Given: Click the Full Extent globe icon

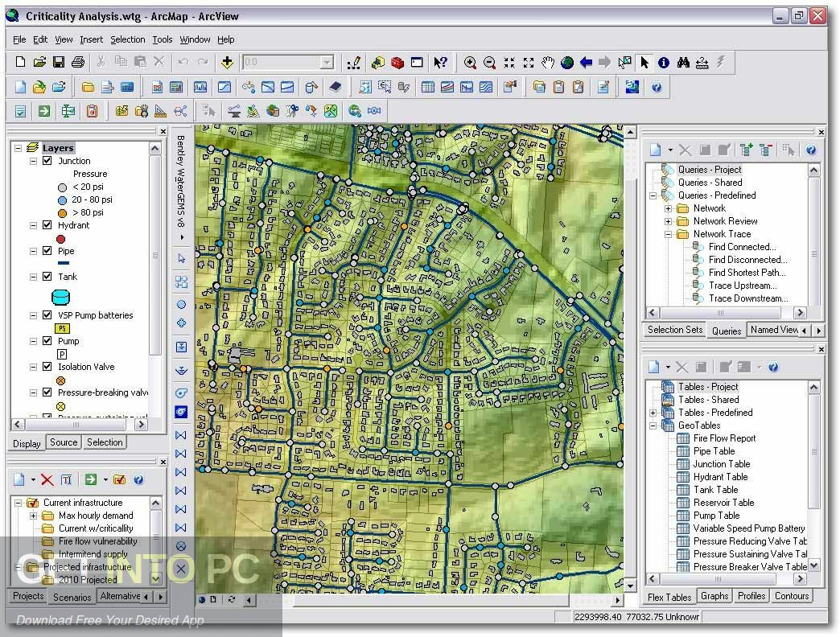Looking at the screenshot, I should point(566,63).
